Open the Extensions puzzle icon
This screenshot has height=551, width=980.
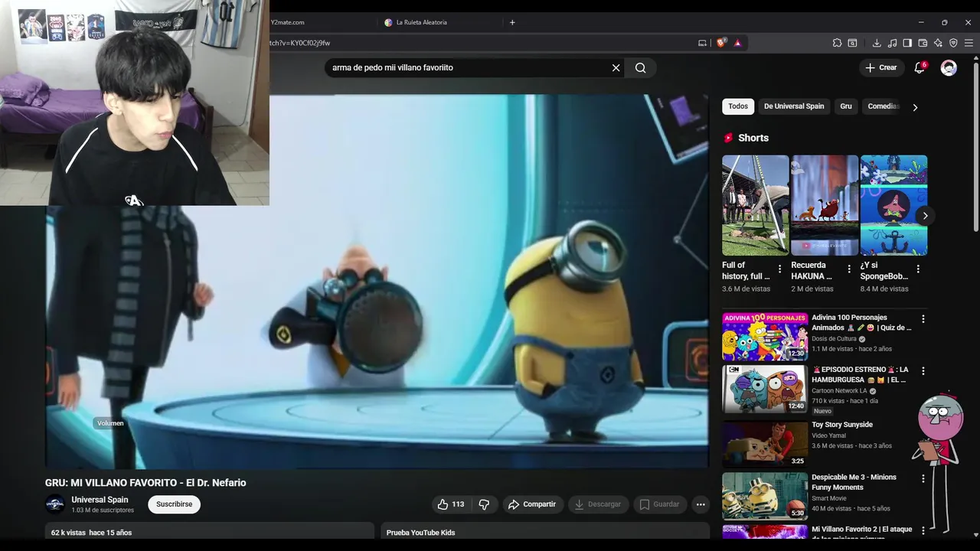(x=837, y=43)
